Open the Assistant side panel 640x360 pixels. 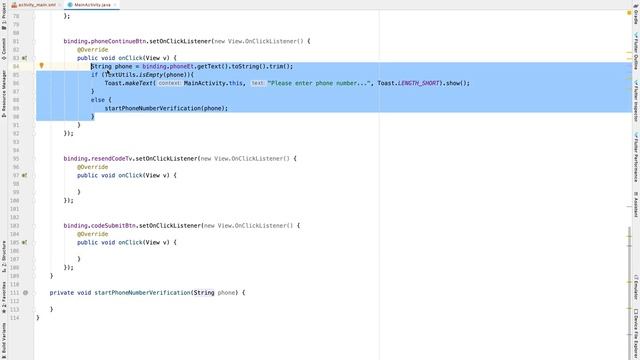pos(636,204)
